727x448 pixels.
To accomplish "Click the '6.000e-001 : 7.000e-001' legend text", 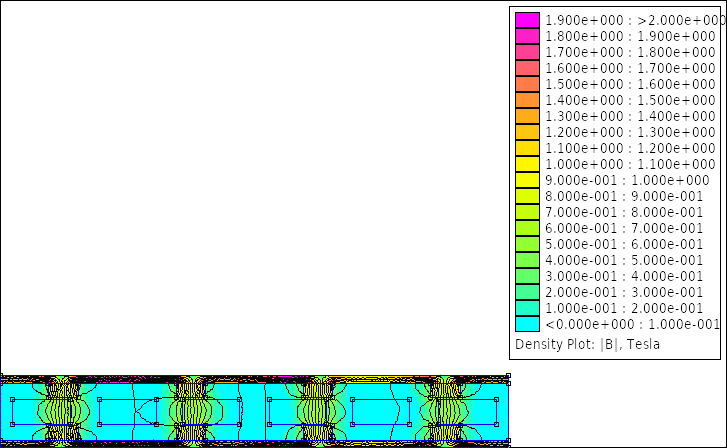I will 624,228.
